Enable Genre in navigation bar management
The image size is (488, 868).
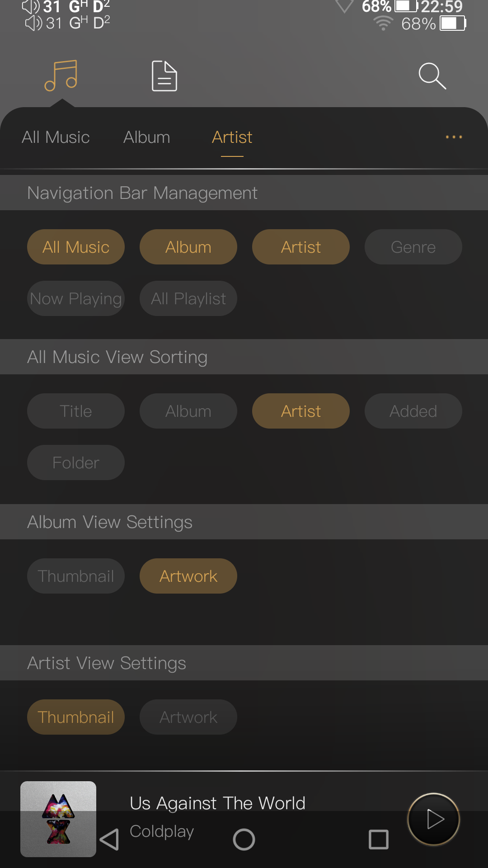coord(413,247)
